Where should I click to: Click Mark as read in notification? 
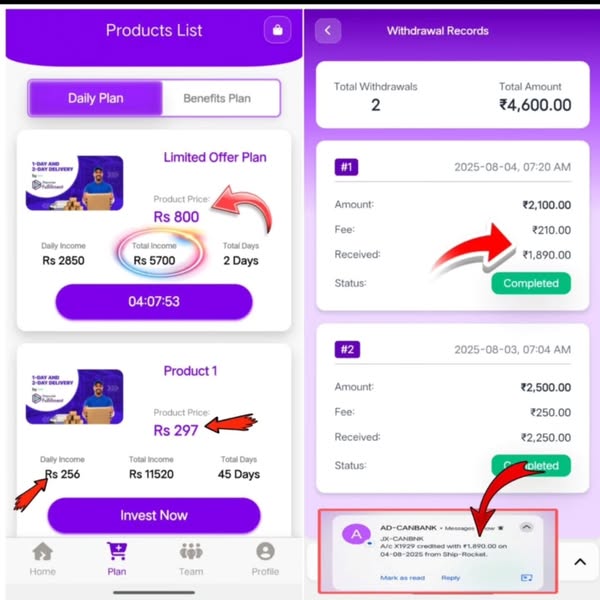(402, 578)
